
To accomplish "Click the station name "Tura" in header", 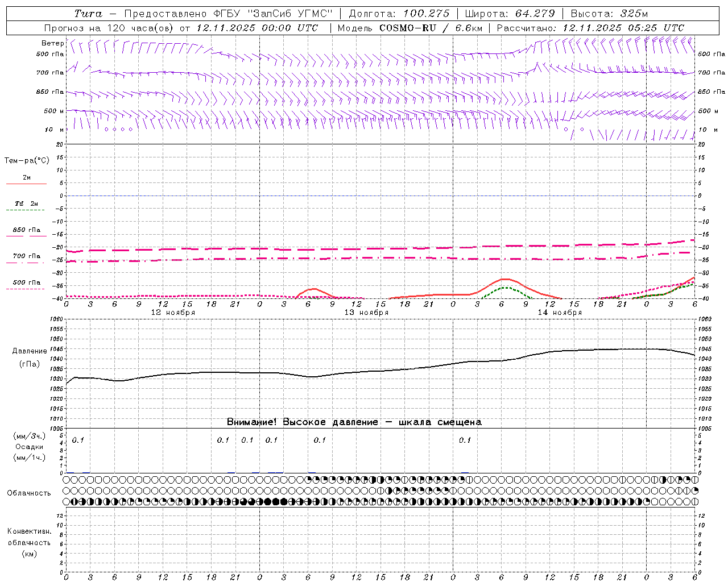I will click(x=88, y=14).
